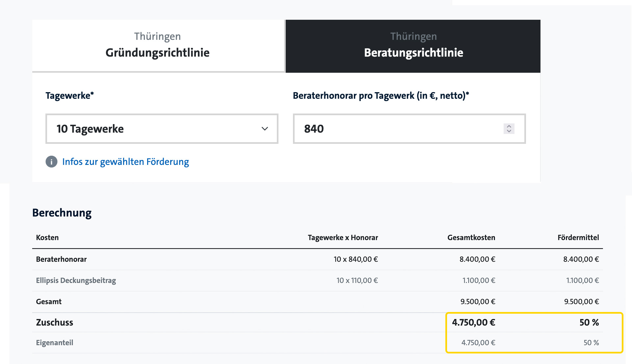Switch to the Gründungsrichtlinie tab
The width and height of the screenshot is (632, 364).
[x=157, y=46]
